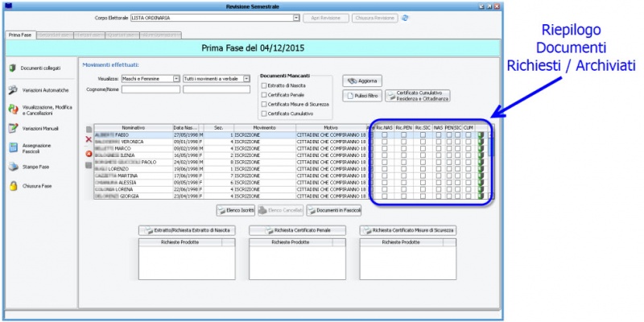Click the Elenco Iscritti button

[235, 210]
